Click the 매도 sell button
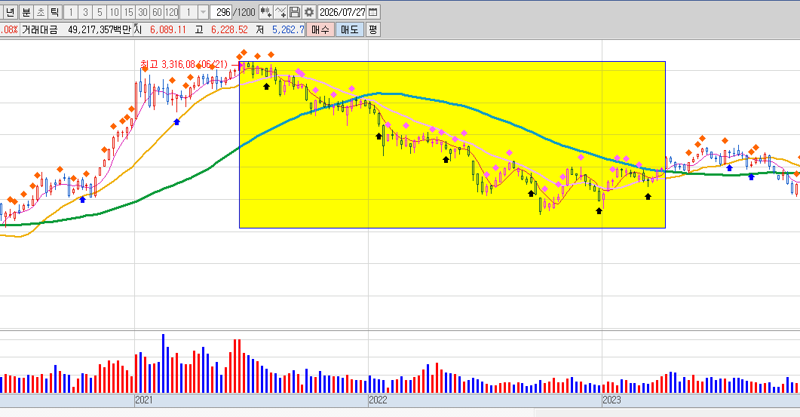The image size is (800, 417). point(349,30)
